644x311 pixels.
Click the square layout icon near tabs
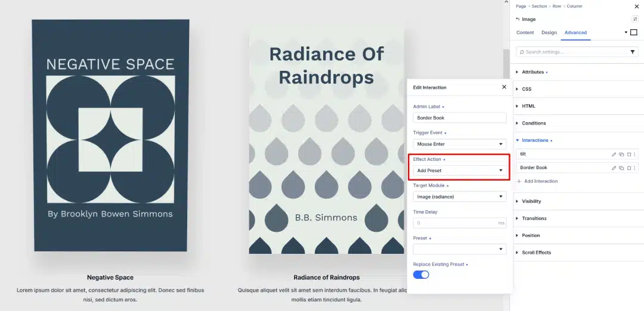point(634,32)
